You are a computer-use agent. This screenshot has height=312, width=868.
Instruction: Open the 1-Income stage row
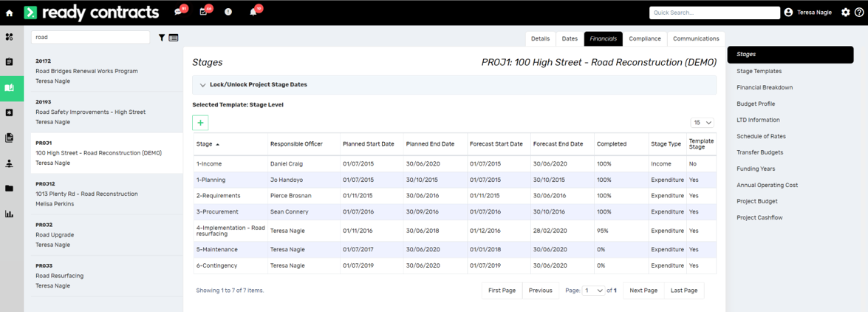454,164
